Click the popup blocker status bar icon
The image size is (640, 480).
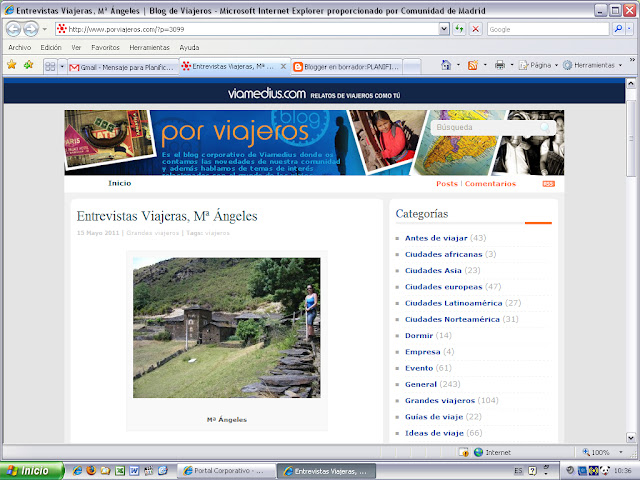463,452
